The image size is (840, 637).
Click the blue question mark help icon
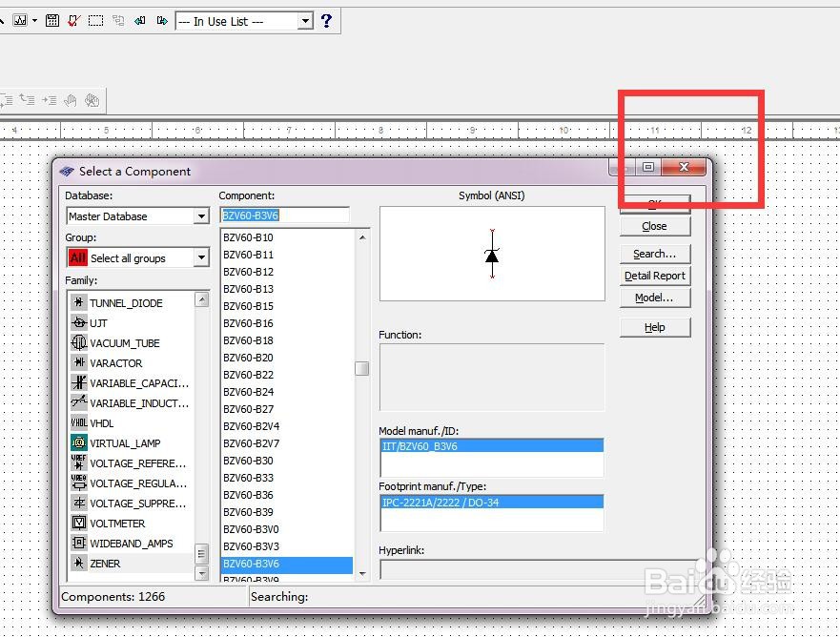pyautogui.click(x=326, y=21)
